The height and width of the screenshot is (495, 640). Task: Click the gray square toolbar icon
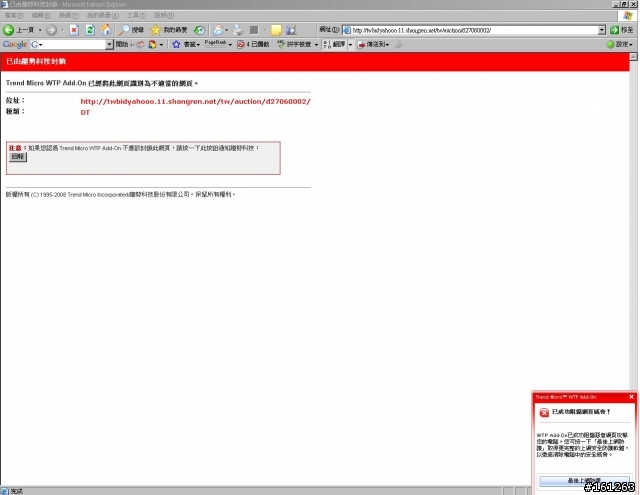254,30
